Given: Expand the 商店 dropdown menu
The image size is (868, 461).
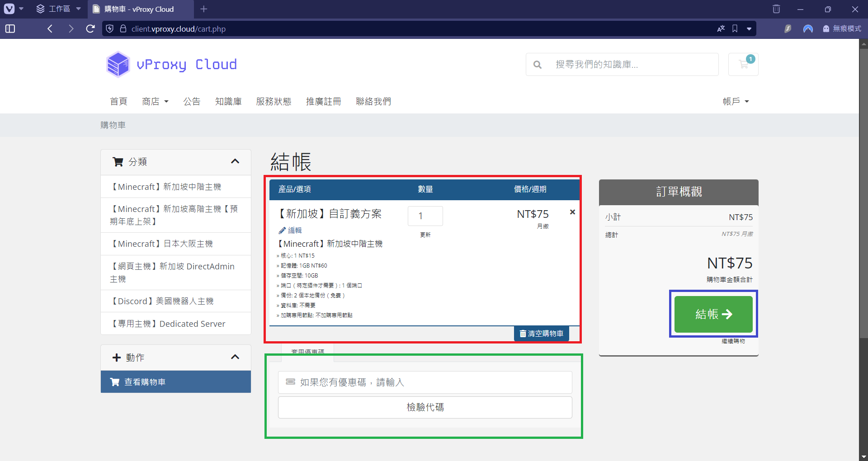Looking at the screenshot, I should pos(155,102).
